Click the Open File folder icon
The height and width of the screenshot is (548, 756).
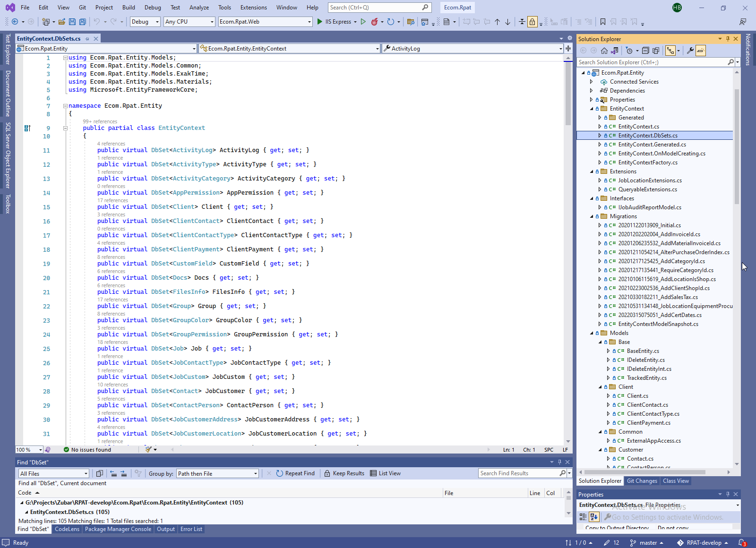62,22
